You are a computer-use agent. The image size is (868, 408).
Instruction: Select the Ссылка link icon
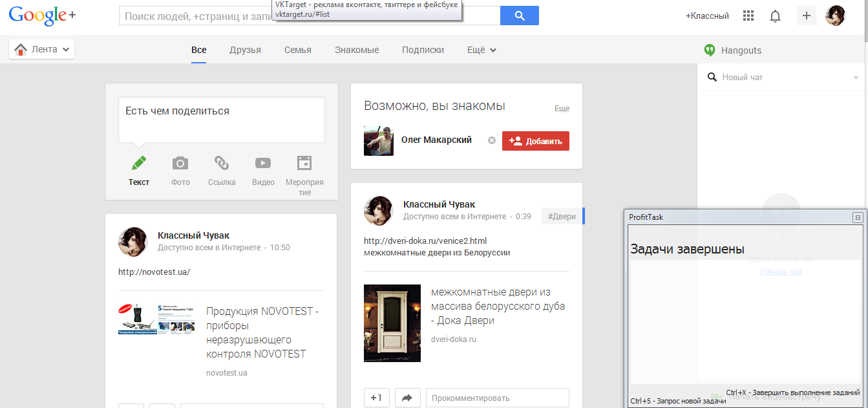click(x=222, y=163)
